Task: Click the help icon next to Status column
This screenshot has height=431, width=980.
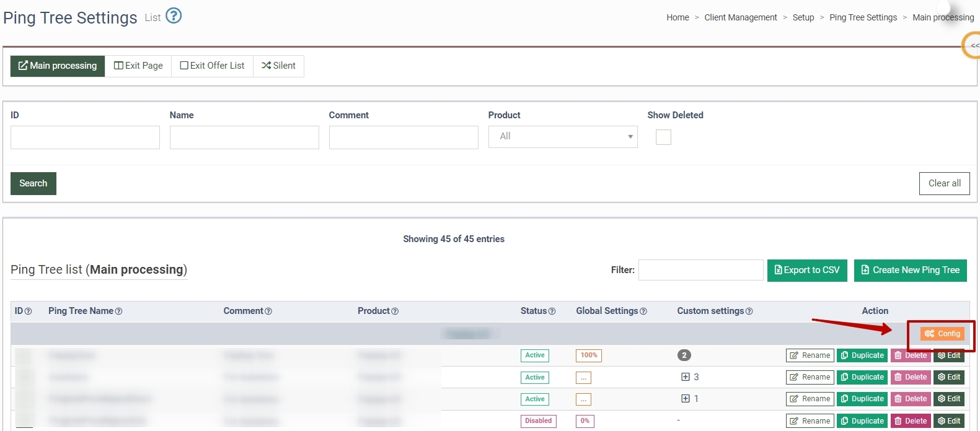Action: (x=552, y=311)
